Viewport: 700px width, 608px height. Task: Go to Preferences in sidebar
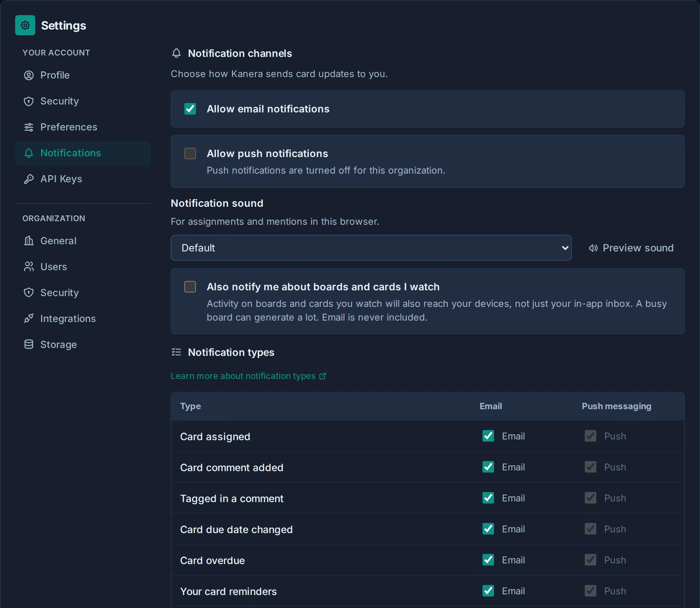[x=83, y=127]
